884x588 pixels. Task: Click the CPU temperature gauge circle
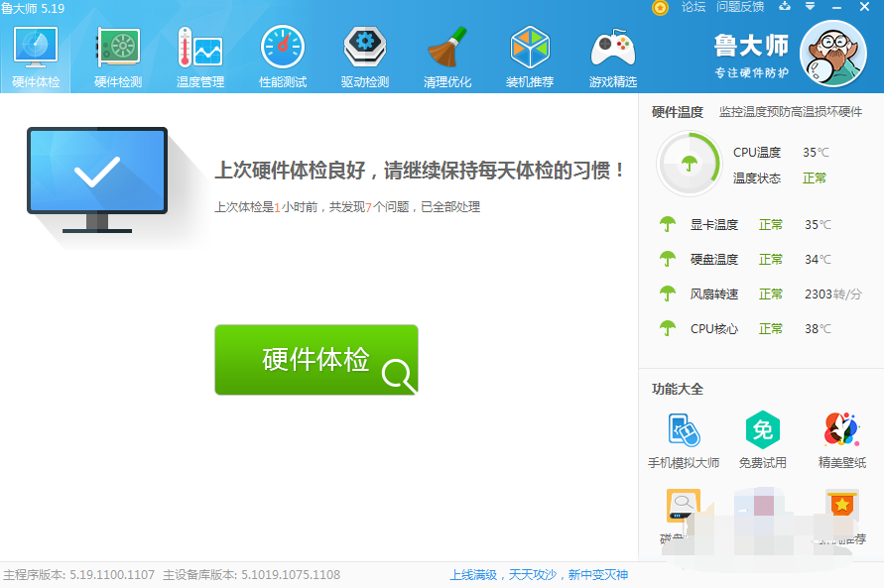point(688,165)
